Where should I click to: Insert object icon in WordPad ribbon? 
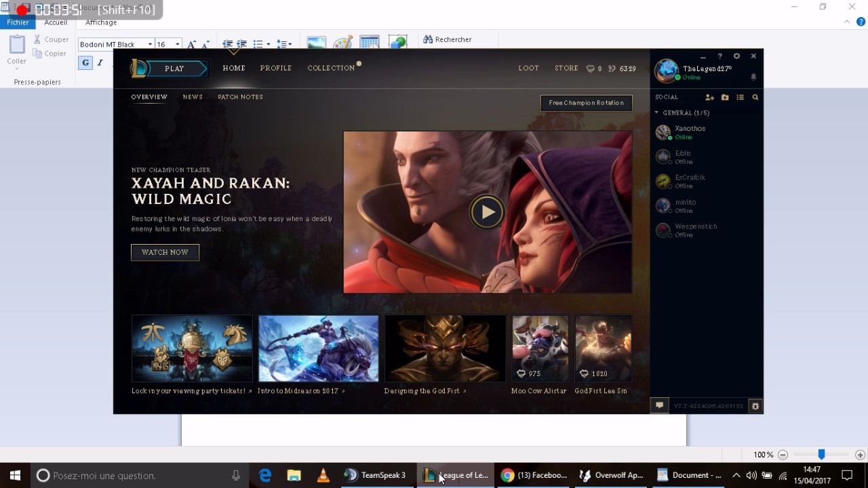coord(397,43)
